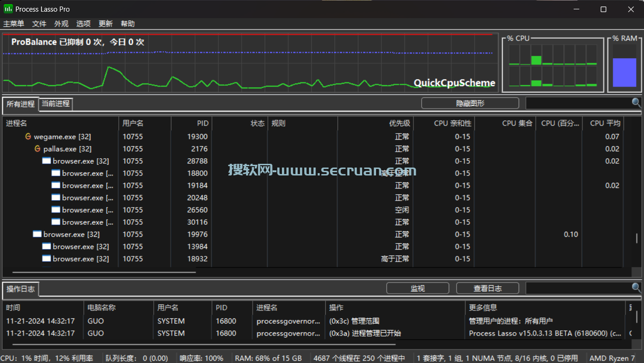Click browser.exe icon with PID 28788

click(x=47, y=161)
